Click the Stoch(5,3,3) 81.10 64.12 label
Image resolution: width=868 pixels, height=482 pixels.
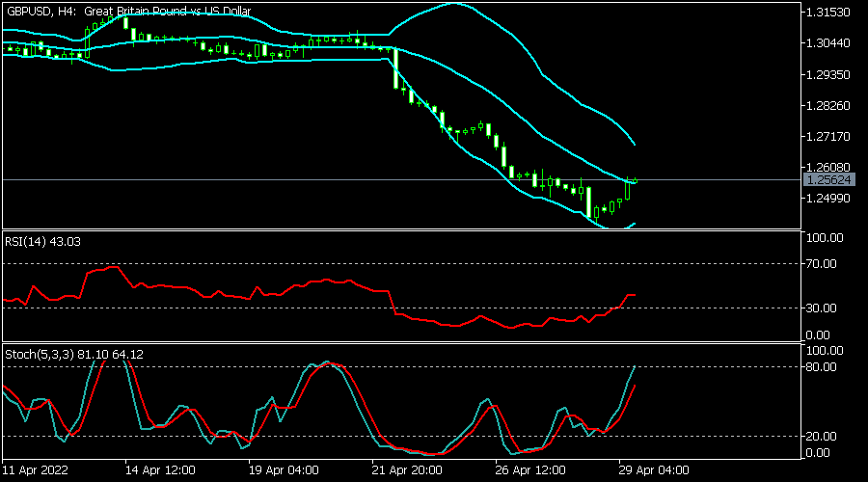pos(74,355)
